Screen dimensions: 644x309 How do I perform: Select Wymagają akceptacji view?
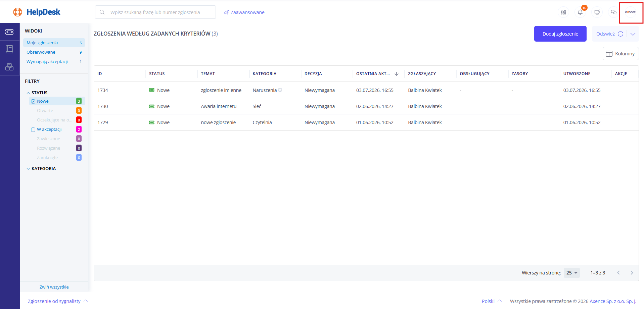click(x=54, y=61)
